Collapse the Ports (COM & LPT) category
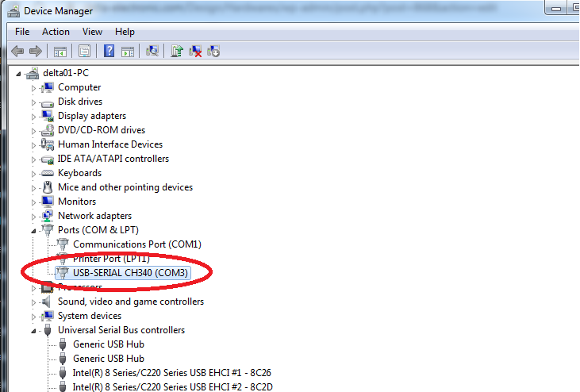 pyautogui.click(x=34, y=230)
